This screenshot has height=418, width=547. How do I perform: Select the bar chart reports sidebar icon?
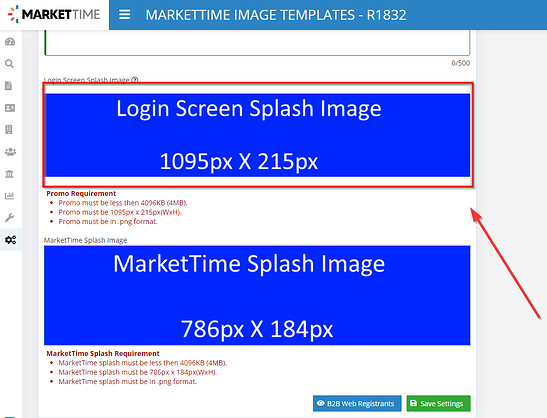[x=9, y=196]
